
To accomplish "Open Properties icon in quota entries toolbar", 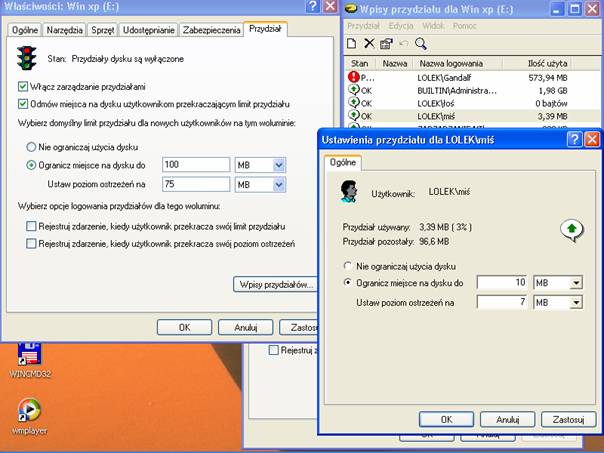I will point(386,44).
